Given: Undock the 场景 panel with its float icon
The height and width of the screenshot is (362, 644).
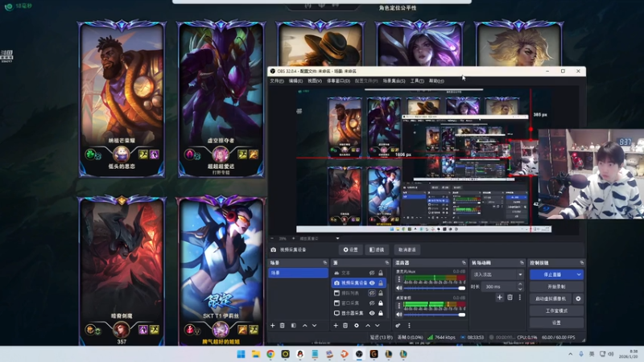Looking at the screenshot, I should coord(325,263).
